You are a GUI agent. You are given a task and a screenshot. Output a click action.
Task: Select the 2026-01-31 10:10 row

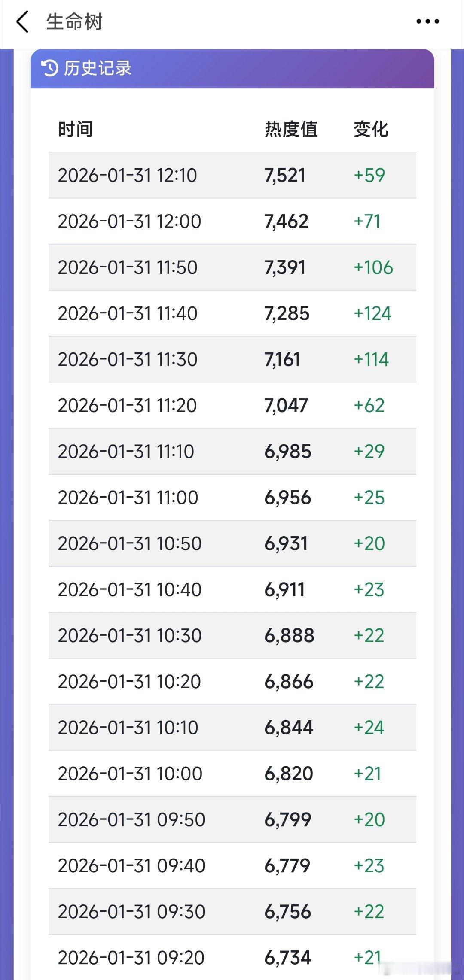coord(232,728)
